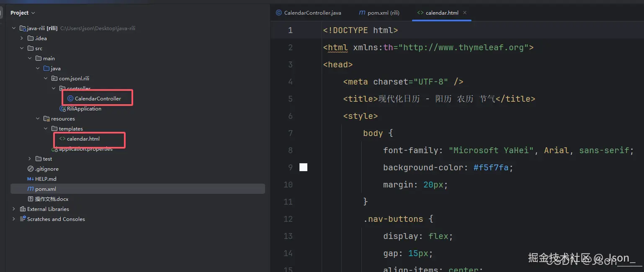
Task: Click the <title> text 现代化日历 line
Action: tap(439, 99)
